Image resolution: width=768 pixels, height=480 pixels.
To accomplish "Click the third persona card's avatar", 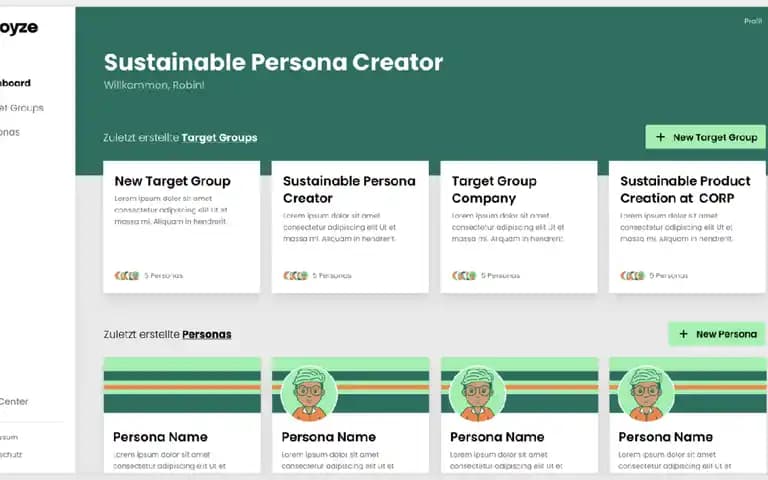I will [x=478, y=394].
